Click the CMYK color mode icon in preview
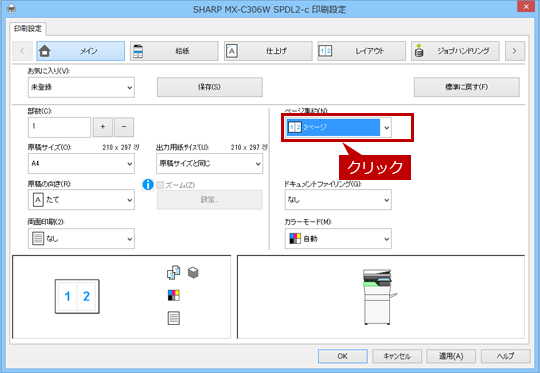The height and width of the screenshot is (373, 540). click(x=174, y=295)
